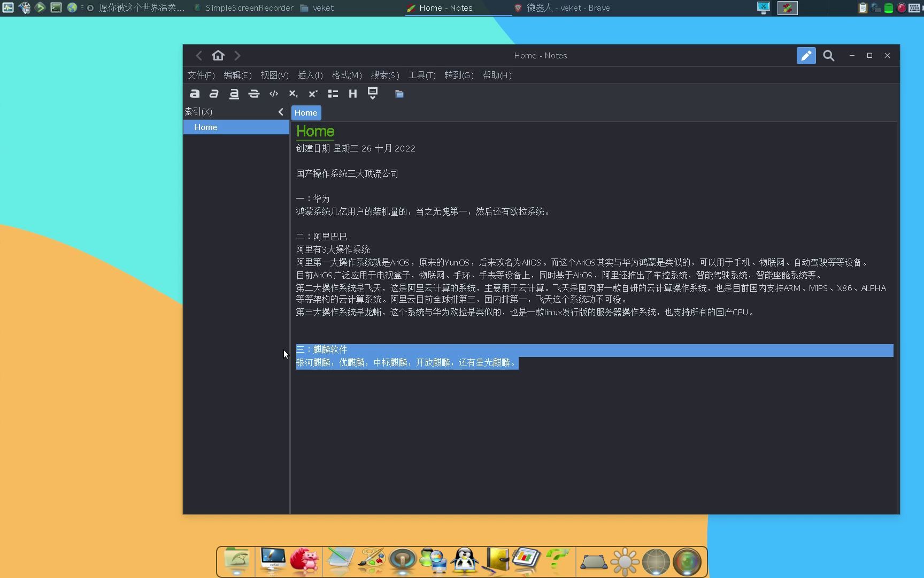Click the text 国产操作系统三大顶流公司
Image resolution: width=924 pixels, height=578 pixels.
347,174
